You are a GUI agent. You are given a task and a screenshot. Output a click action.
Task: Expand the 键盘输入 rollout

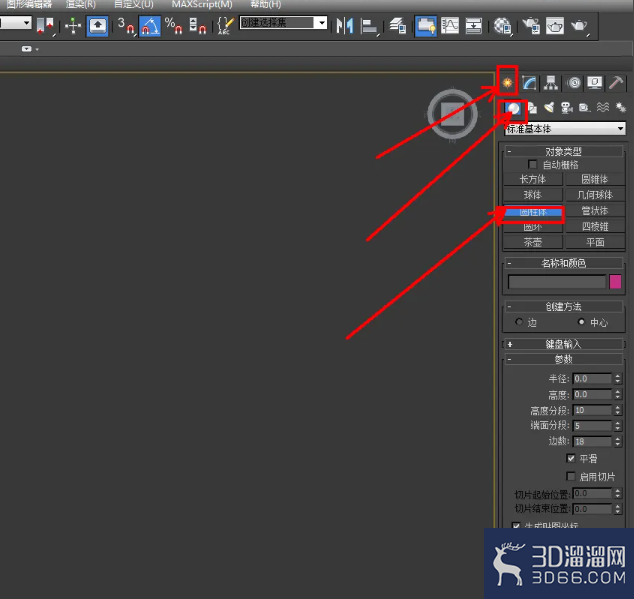tap(563, 344)
